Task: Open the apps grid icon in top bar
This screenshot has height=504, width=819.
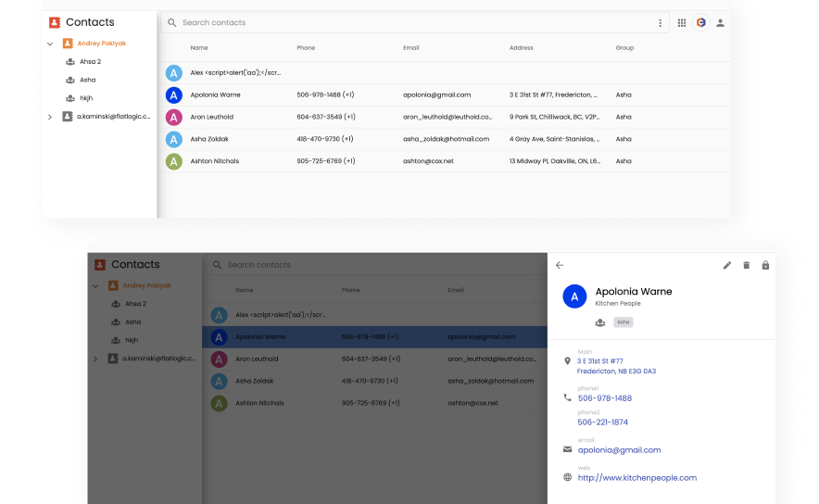Action: [682, 22]
